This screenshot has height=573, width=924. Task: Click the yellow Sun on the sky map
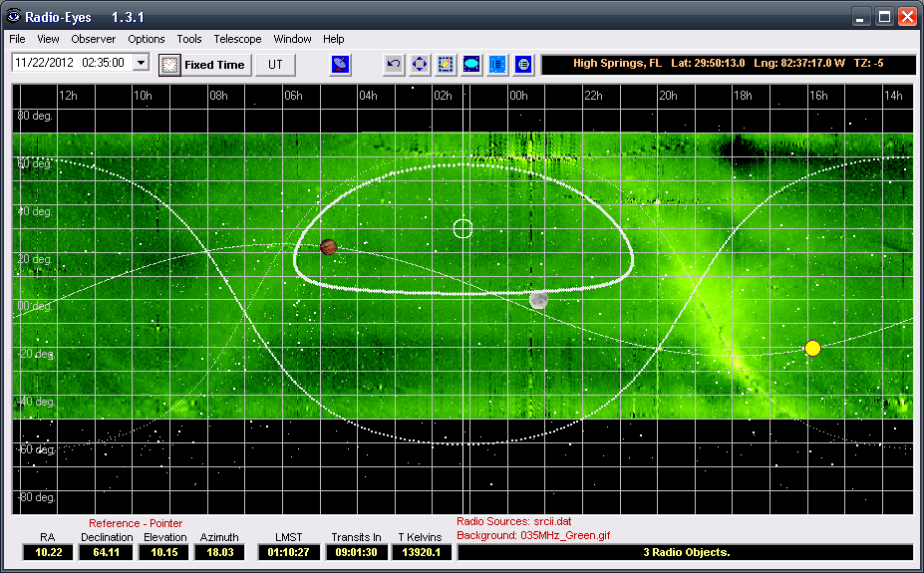[x=812, y=348]
